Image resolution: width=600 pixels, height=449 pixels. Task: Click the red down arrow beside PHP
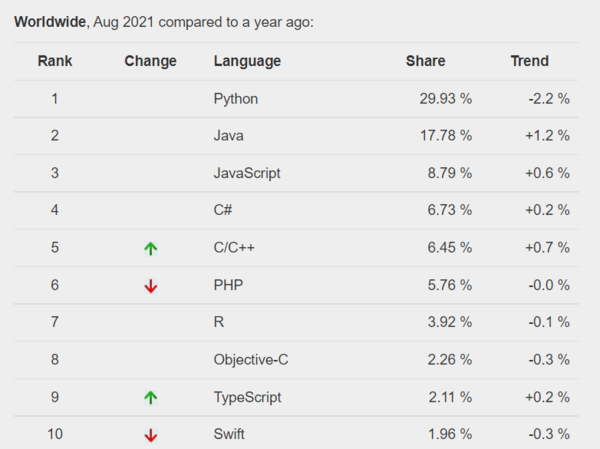coord(151,286)
